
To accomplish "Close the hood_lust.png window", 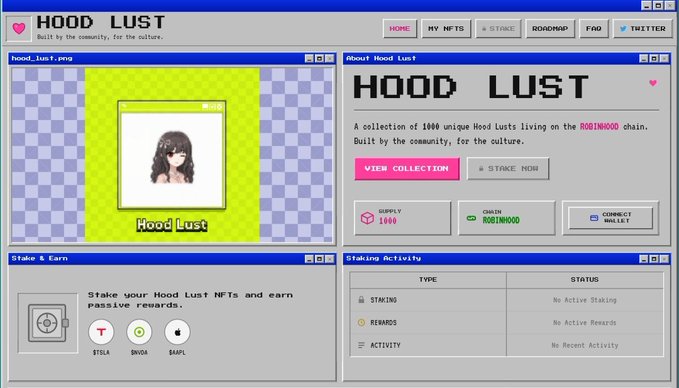I will [330, 58].
